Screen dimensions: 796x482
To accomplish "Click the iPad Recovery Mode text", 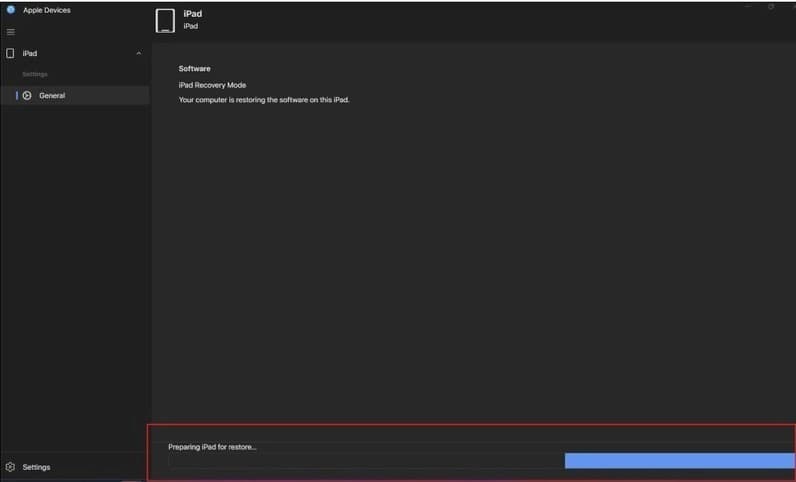I will 212,85.
